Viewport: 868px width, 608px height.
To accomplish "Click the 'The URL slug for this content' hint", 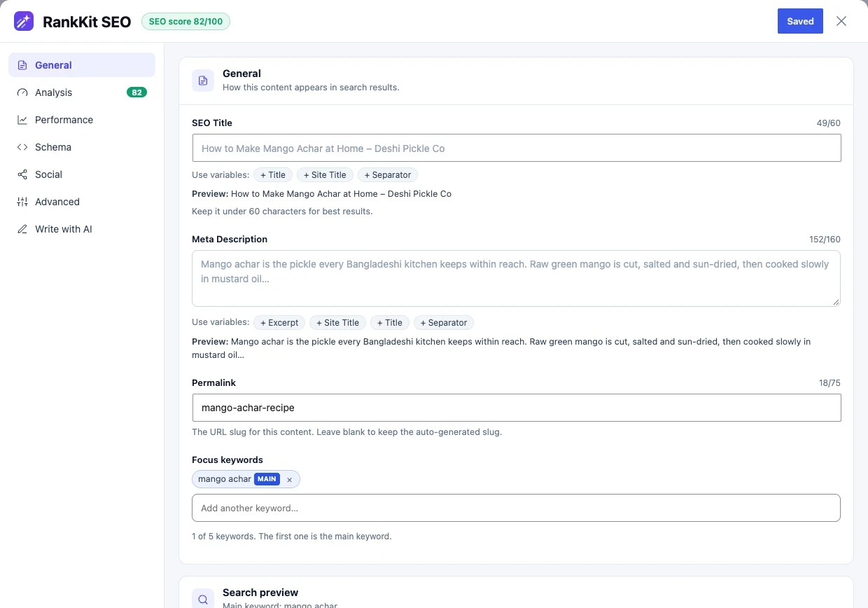I will click(x=347, y=432).
